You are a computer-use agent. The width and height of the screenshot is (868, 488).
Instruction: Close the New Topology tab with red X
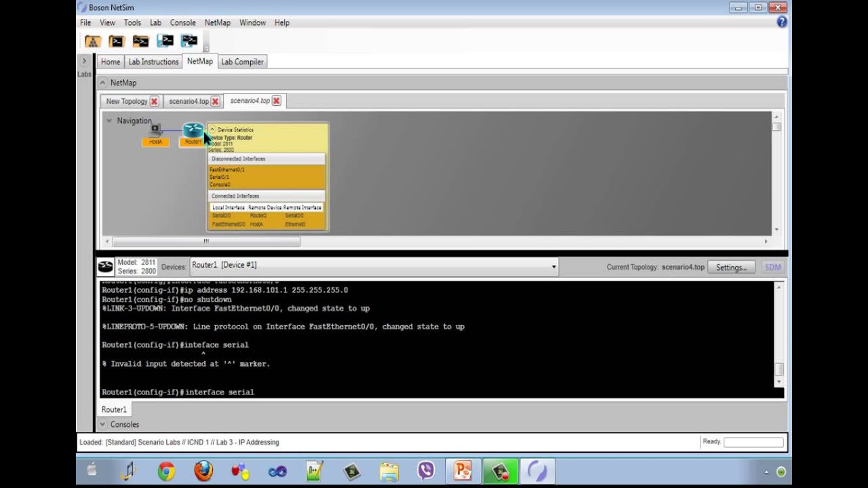[155, 102]
